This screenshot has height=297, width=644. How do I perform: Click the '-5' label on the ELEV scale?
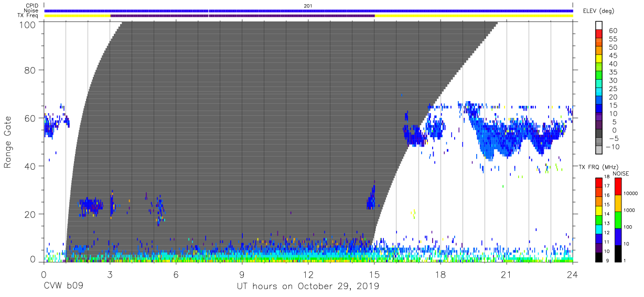click(x=613, y=138)
